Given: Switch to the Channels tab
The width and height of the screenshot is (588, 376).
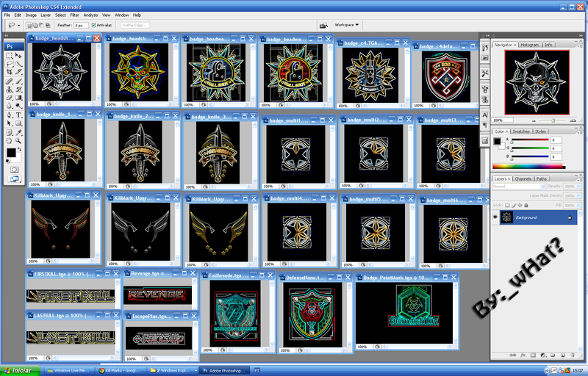Looking at the screenshot, I should (523, 179).
